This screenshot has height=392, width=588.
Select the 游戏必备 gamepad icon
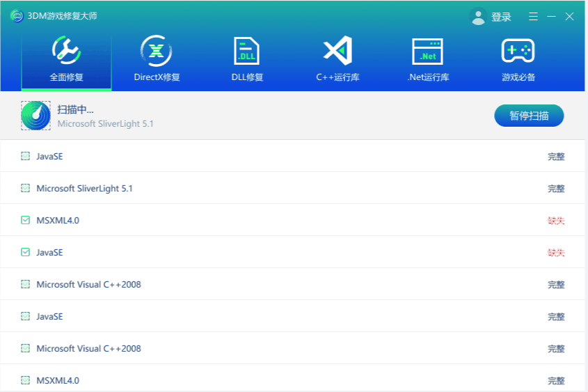click(518, 50)
